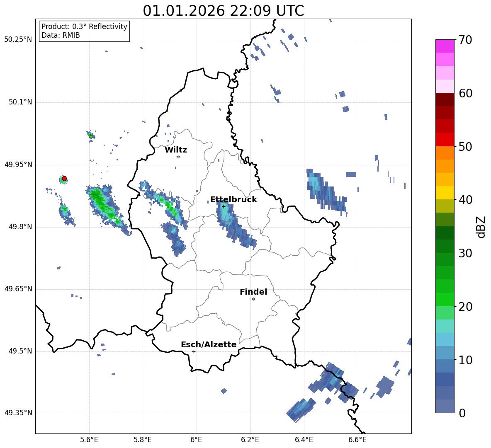Click the 49.5°N latitude label
This screenshot has height=448, width=491.
tap(20, 351)
